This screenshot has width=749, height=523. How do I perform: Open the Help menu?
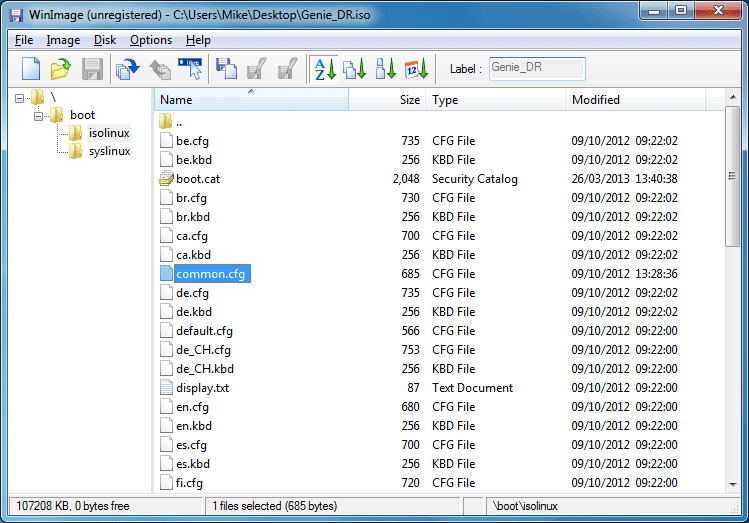coord(198,40)
